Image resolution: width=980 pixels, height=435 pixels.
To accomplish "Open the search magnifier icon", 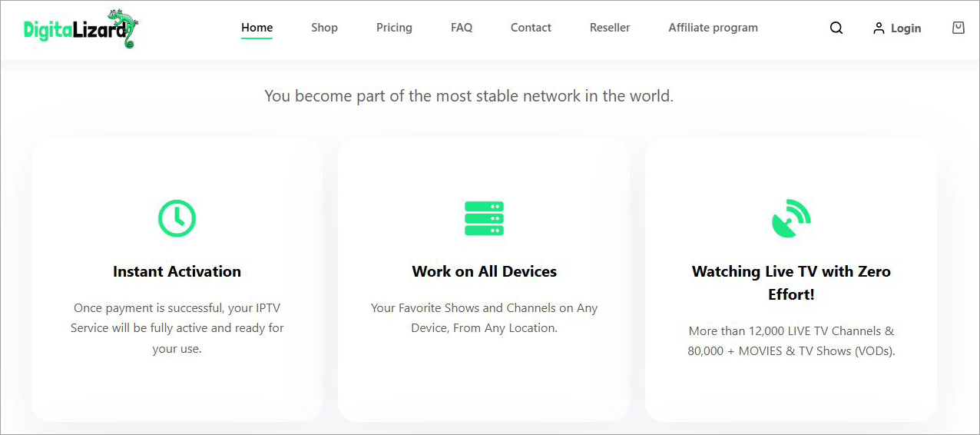I will [x=836, y=28].
